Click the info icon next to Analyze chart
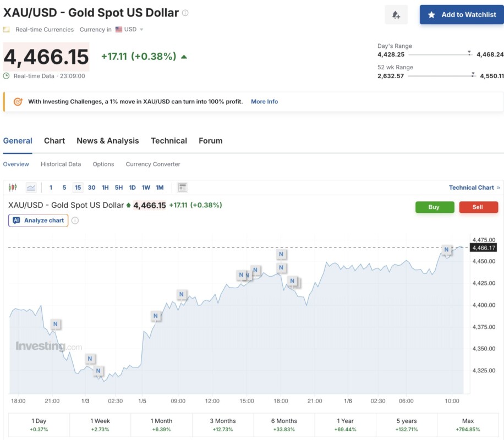 (x=75, y=220)
